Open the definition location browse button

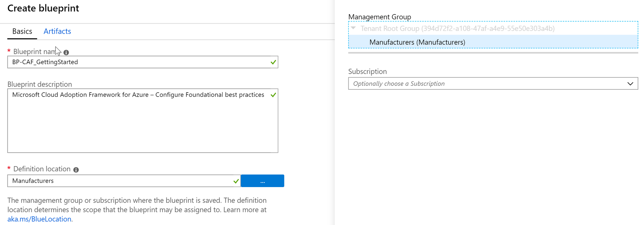click(x=262, y=181)
